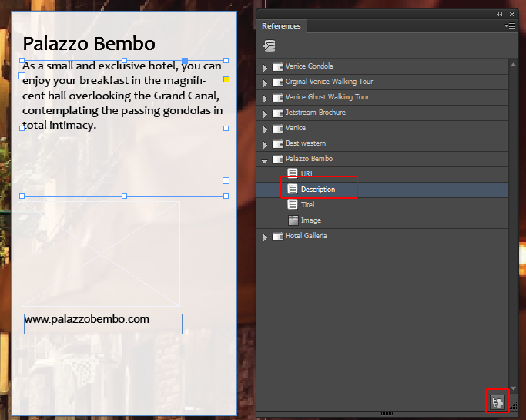Screen dimensions: 526x420
Task: Collapse the References panel with double arrows
Action: coord(500,14)
